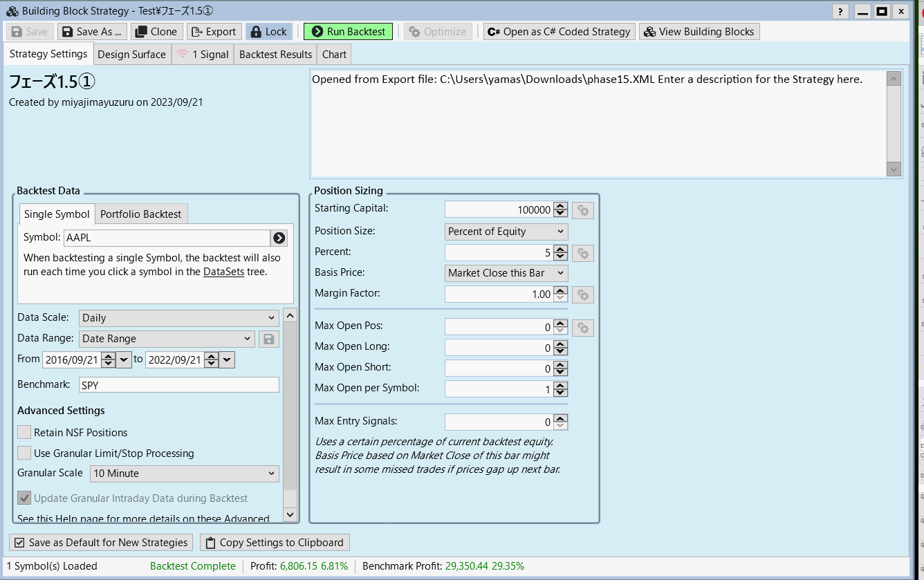Toggle Use Granular Limit/Stop Processing checkbox
This screenshot has height=580, width=924.
tap(24, 453)
